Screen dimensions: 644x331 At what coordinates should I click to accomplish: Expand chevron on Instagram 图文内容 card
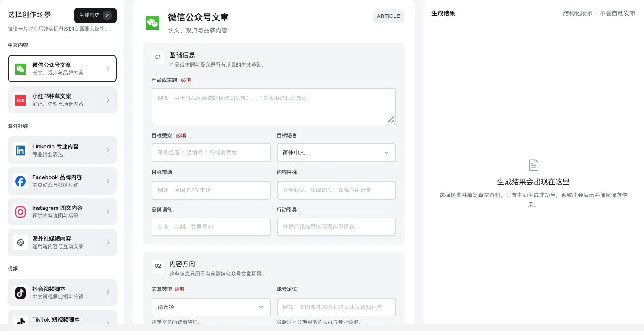(108, 212)
